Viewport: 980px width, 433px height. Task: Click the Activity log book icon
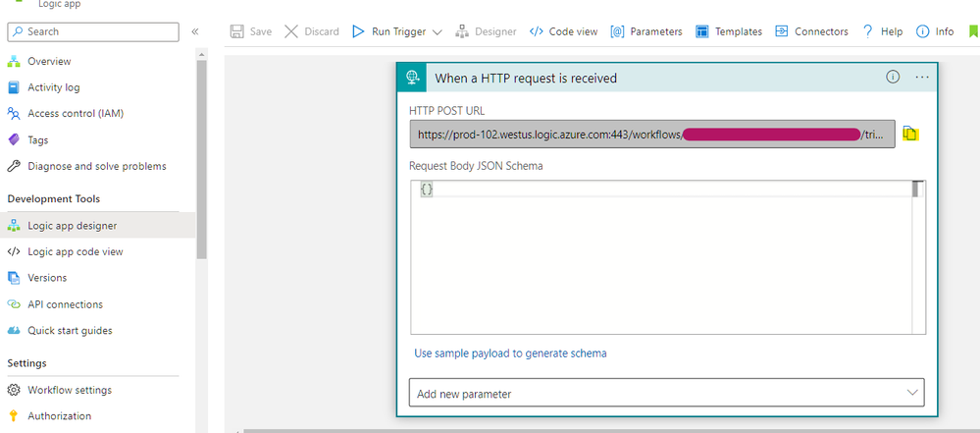point(14,87)
